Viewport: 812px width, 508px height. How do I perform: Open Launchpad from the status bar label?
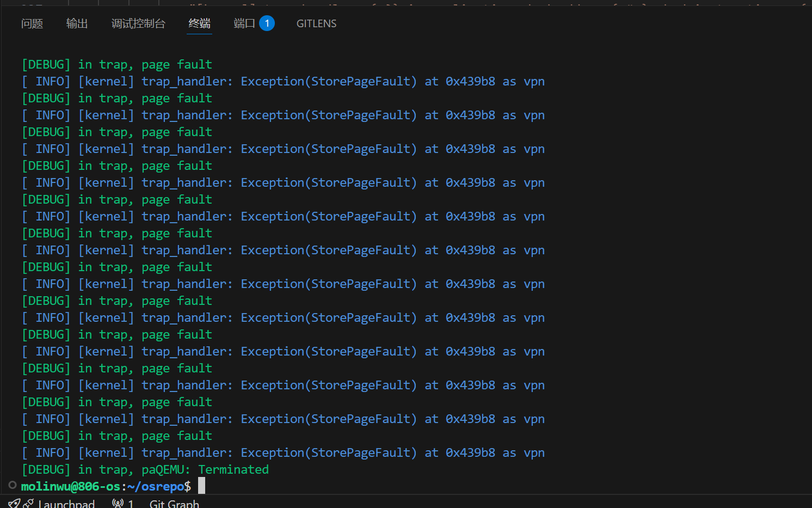tap(66, 504)
